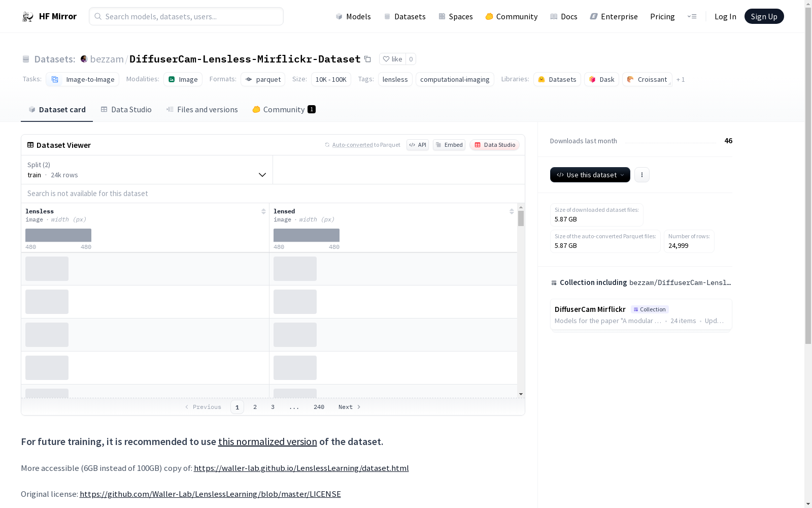Open Enterprise page
The width and height of the screenshot is (812, 508).
(614, 16)
